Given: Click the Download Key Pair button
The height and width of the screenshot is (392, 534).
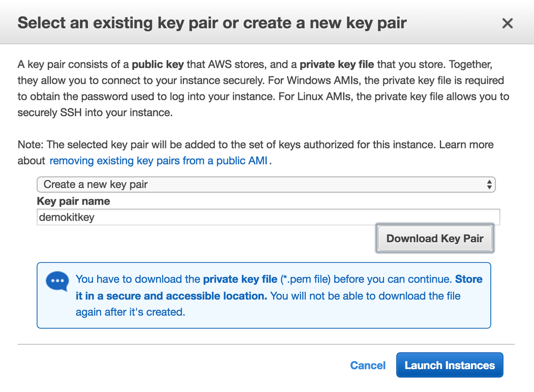Looking at the screenshot, I should (435, 239).
